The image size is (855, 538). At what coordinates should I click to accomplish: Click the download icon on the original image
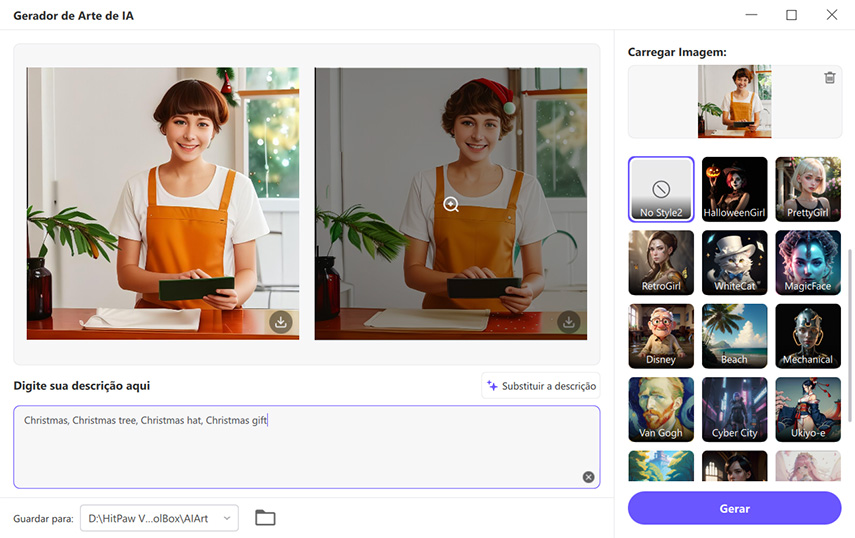[281, 322]
